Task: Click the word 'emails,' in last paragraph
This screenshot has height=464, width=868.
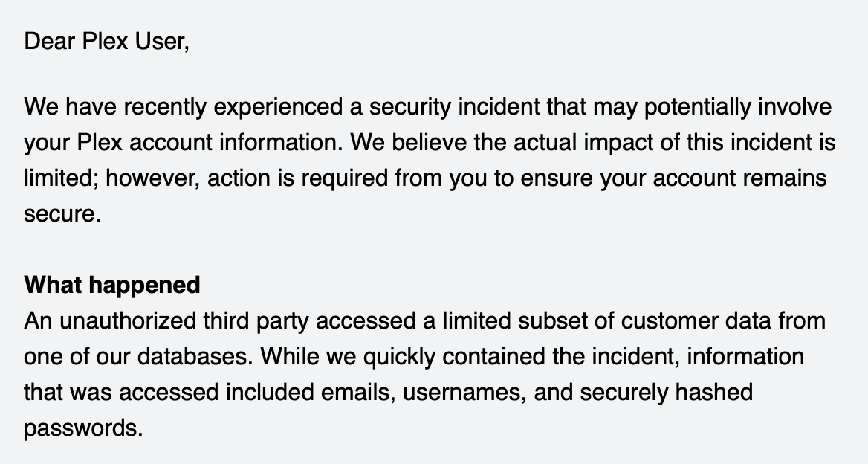Action: pyautogui.click(x=358, y=393)
